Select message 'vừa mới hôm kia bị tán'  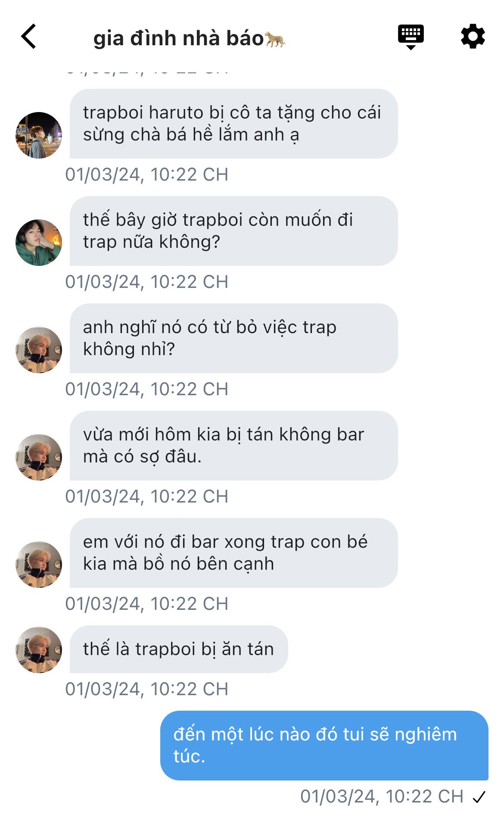[x=233, y=446]
